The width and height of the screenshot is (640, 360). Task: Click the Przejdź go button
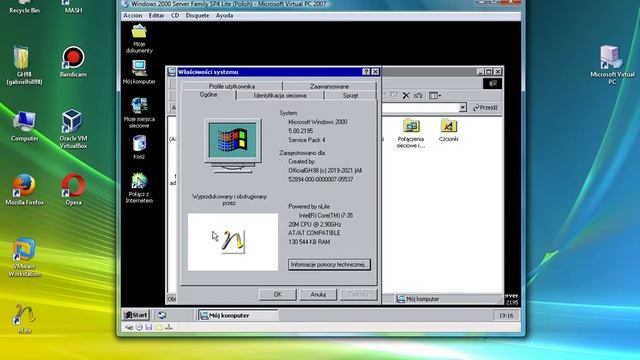pyautogui.click(x=485, y=108)
